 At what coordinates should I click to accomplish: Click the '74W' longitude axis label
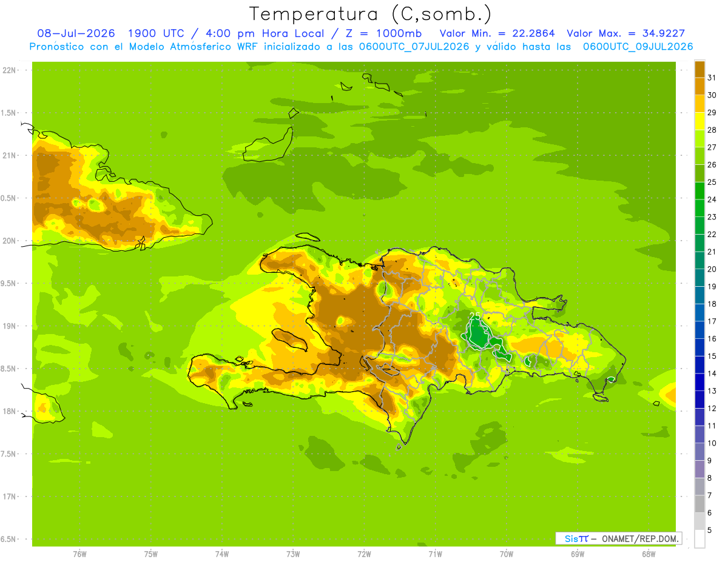221,554
